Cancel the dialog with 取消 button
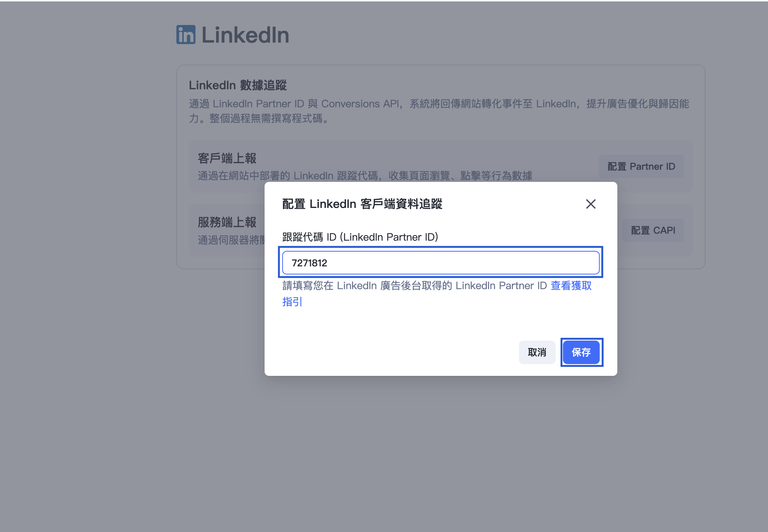This screenshot has height=532, width=768. click(x=537, y=352)
